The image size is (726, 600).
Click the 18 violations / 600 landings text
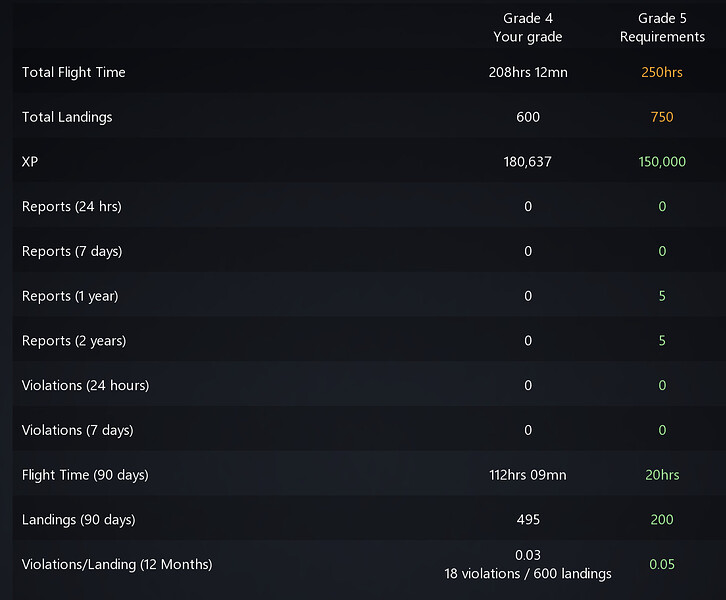528,574
